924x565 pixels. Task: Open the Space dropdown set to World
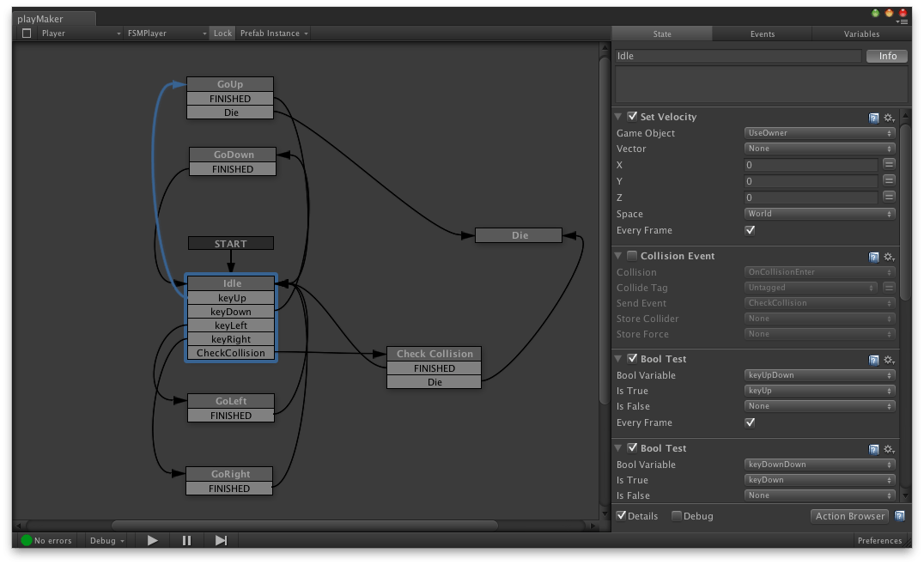click(x=818, y=213)
